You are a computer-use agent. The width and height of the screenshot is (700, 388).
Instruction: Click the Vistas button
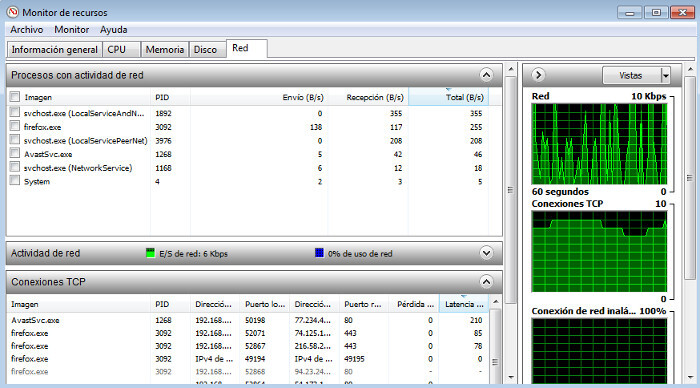tap(631, 75)
